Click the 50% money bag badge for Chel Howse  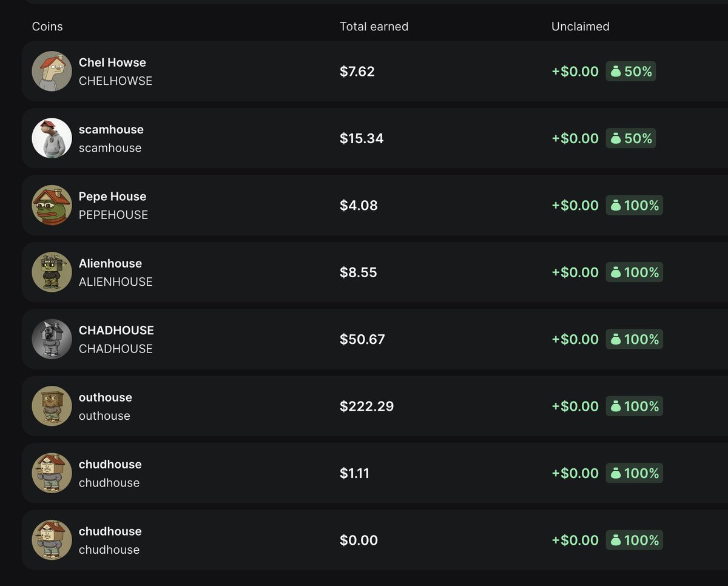631,72
